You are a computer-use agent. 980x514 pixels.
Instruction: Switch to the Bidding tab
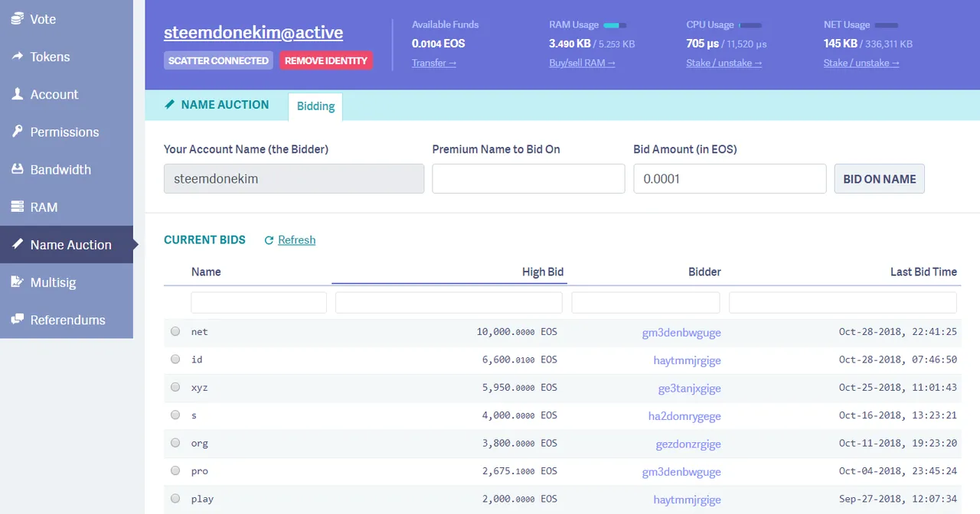click(315, 106)
